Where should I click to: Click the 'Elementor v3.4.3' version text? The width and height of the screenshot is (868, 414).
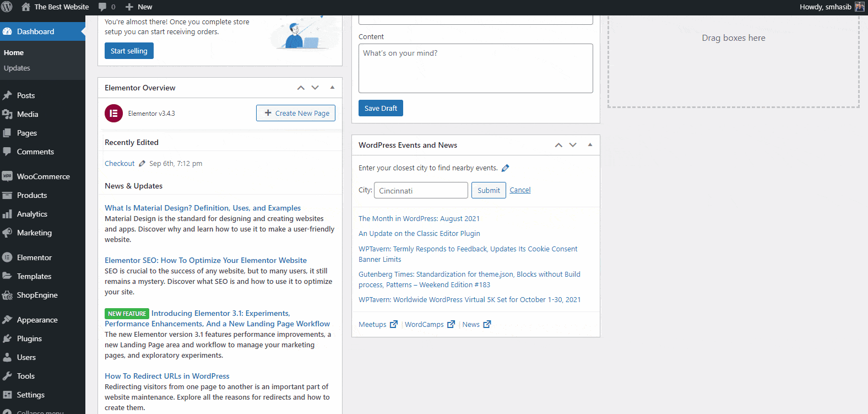[151, 114]
